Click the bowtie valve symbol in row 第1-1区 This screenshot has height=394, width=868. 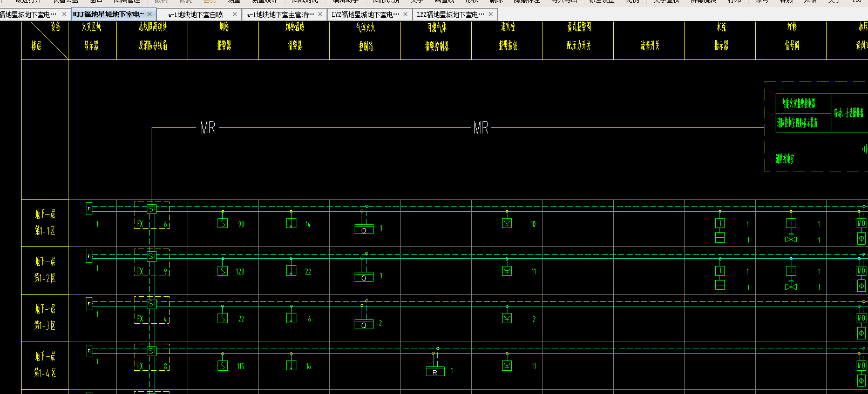pyautogui.click(x=791, y=239)
